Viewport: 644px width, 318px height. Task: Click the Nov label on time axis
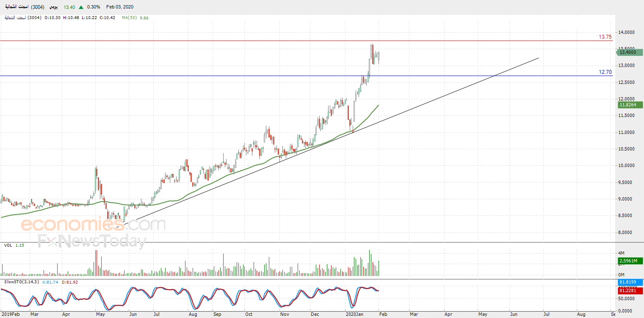coord(284,315)
